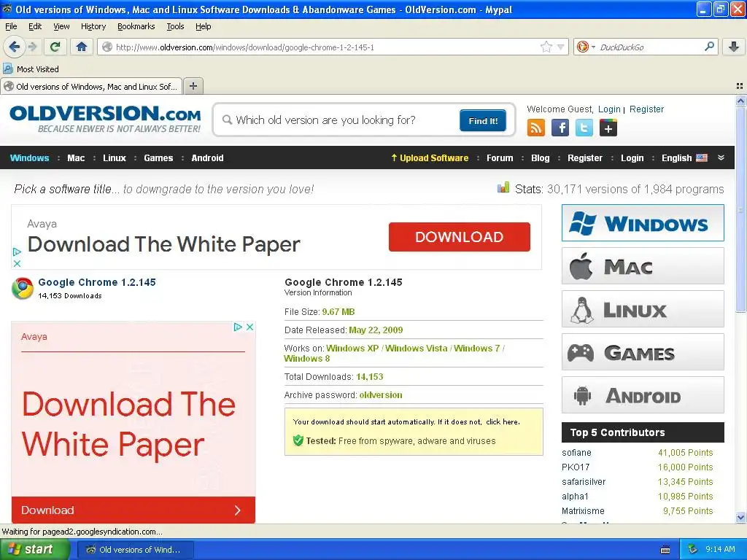The height and width of the screenshot is (560, 747).
Task: Click the Games sidebar category button
Action: (x=643, y=352)
